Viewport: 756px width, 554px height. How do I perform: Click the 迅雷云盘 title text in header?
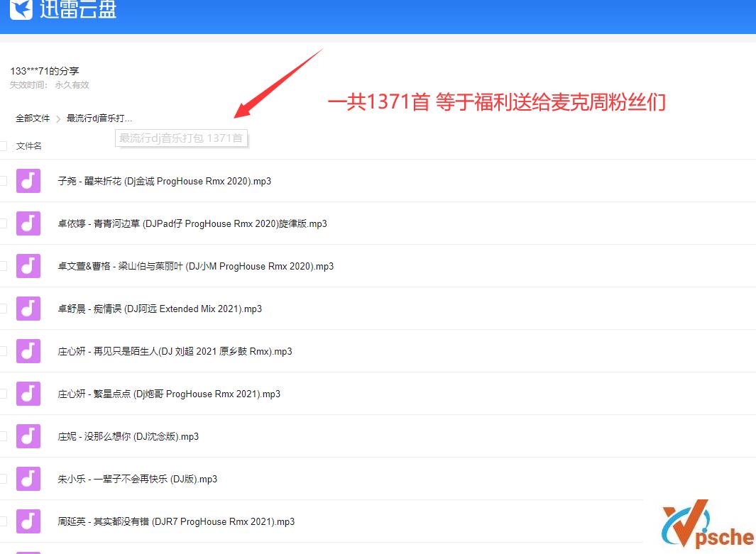[78, 10]
